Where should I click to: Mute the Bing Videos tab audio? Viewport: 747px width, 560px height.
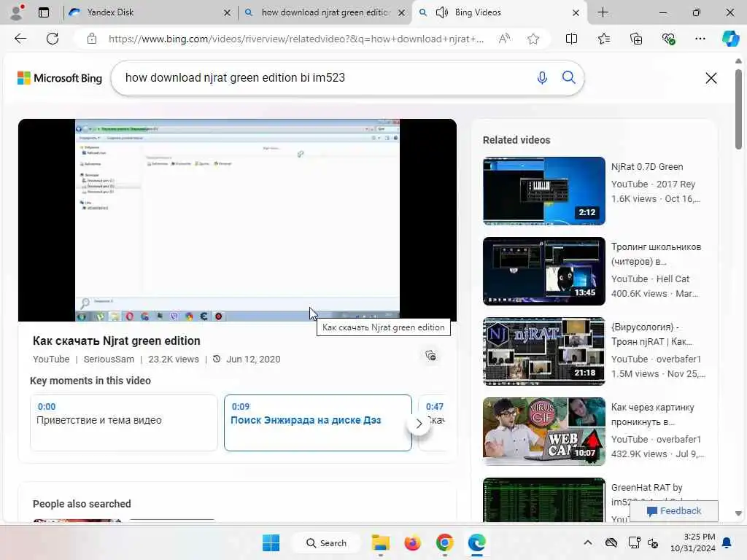click(x=441, y=12)
